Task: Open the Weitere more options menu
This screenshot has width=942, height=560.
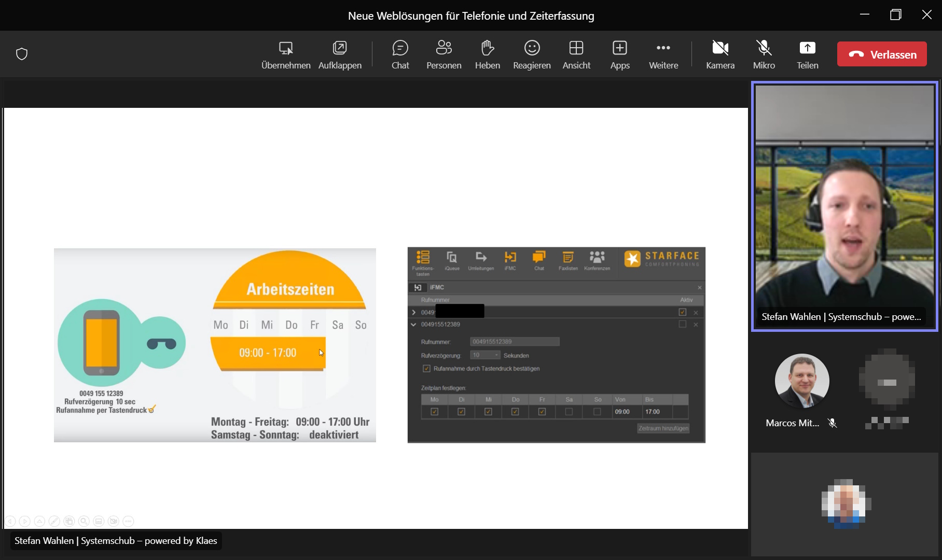Action: point(663,54)
